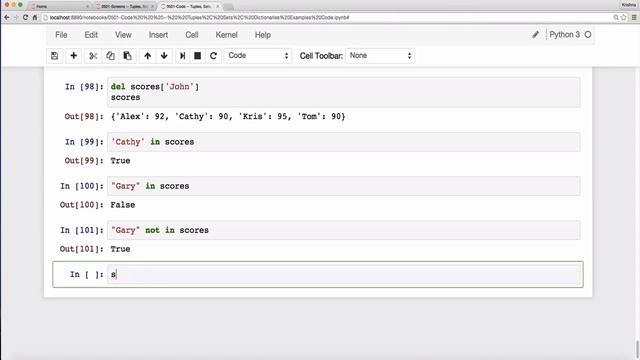Image resolution: width=640 pixels, height=360 pixels.
Task: Move the selected cell down
Action: point(164,56)
